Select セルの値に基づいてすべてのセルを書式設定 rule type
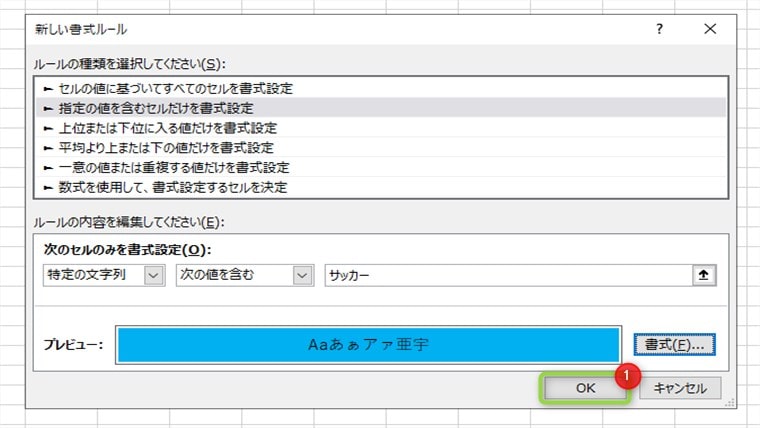Image resolution: width=760 pixels, height=428 pixels. (380, 89)
